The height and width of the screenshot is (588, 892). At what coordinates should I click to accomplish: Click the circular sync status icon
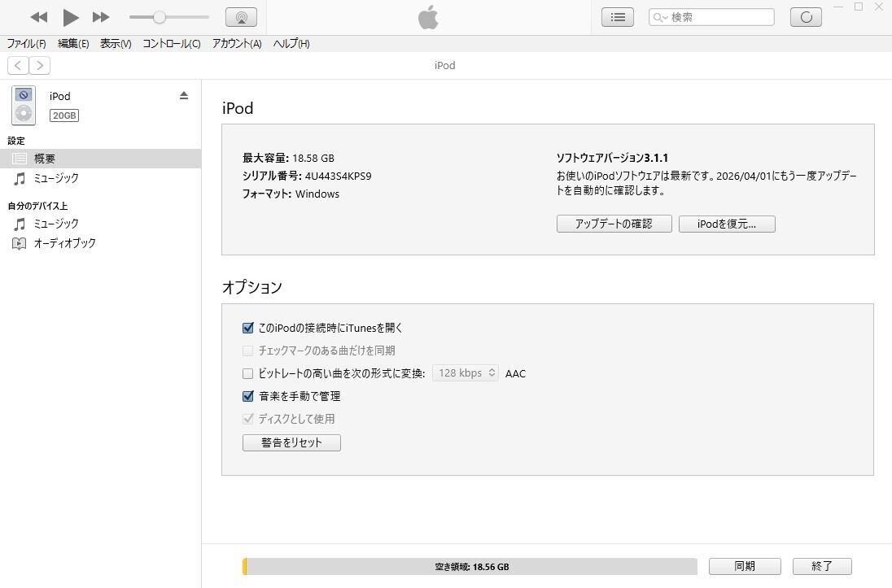pos(806,17)
